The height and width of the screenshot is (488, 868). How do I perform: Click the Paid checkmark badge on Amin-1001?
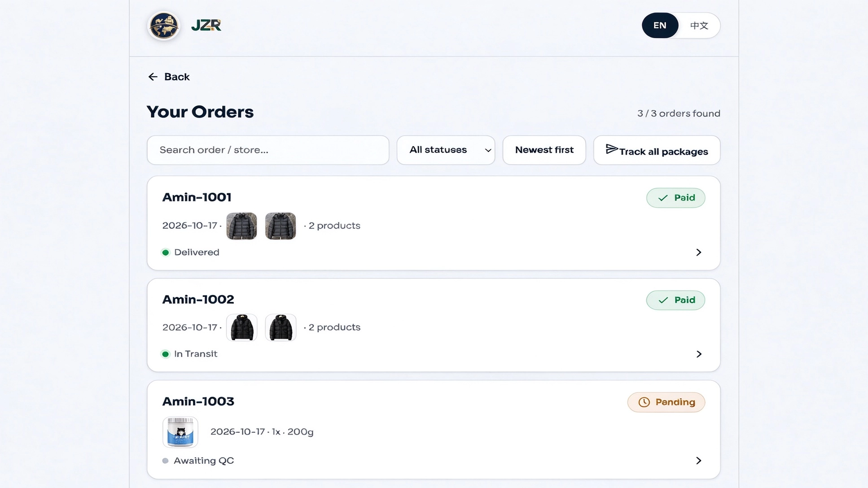[675, 198]
